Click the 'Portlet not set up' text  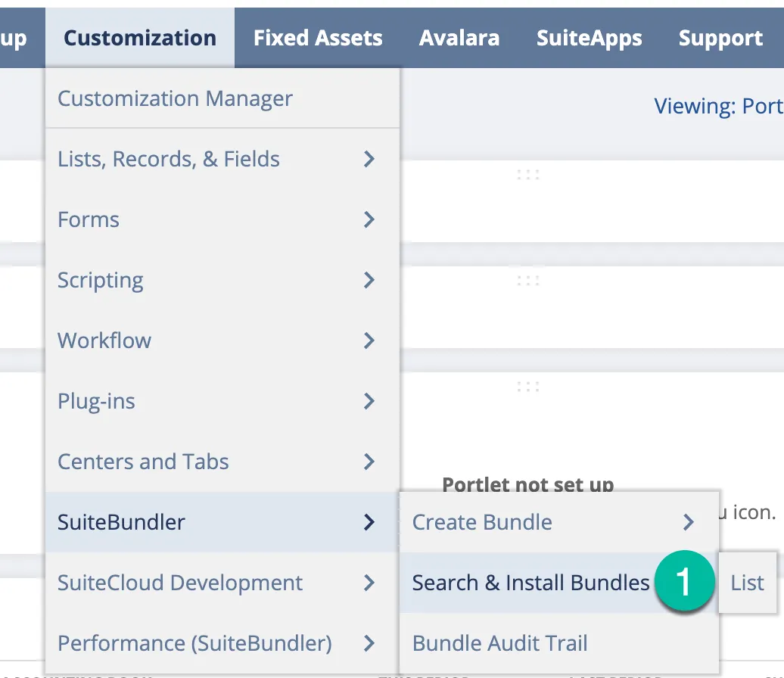click(x=528, y=484)
